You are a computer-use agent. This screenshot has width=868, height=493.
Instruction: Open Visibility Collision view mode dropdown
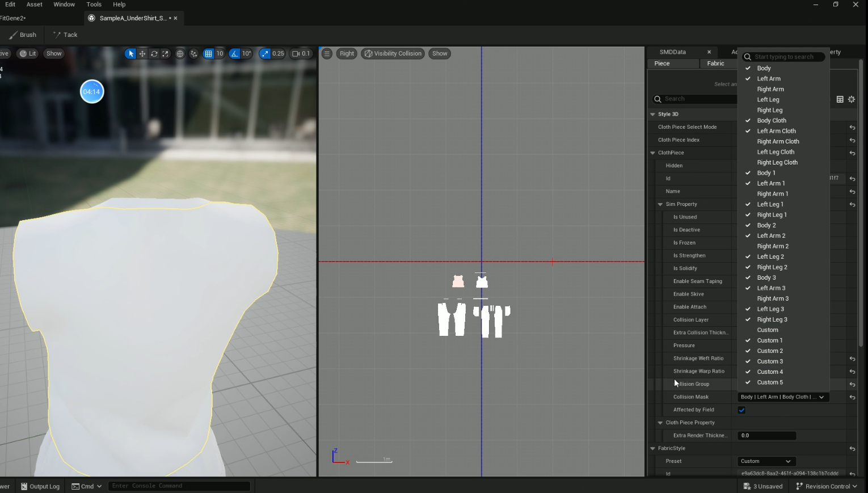tap(393, 53)
